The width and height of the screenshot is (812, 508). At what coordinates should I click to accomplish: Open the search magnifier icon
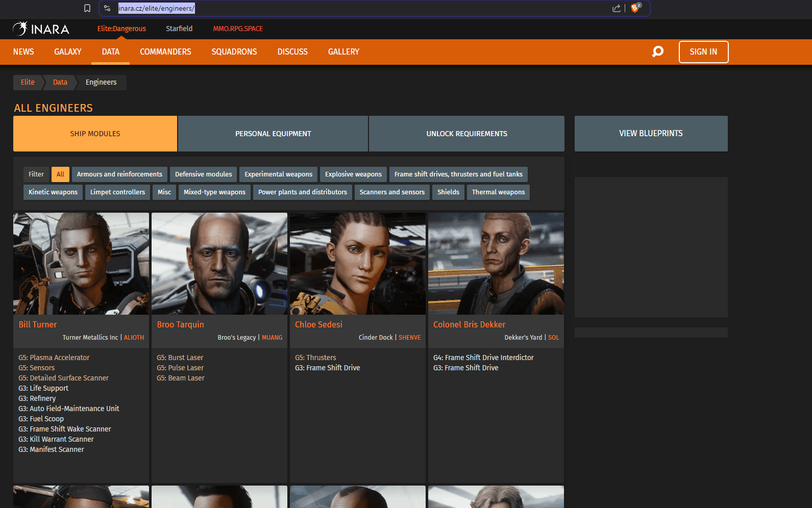pos(658,52)
